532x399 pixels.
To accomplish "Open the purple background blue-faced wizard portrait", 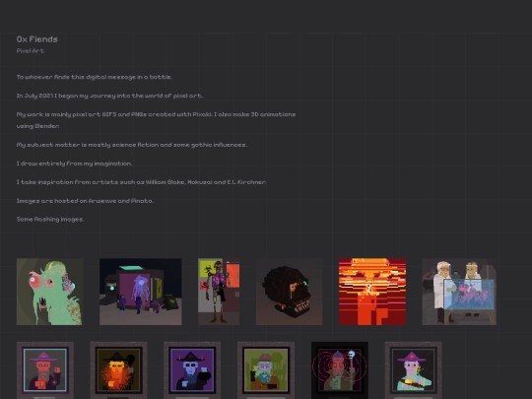I will 192,370.
